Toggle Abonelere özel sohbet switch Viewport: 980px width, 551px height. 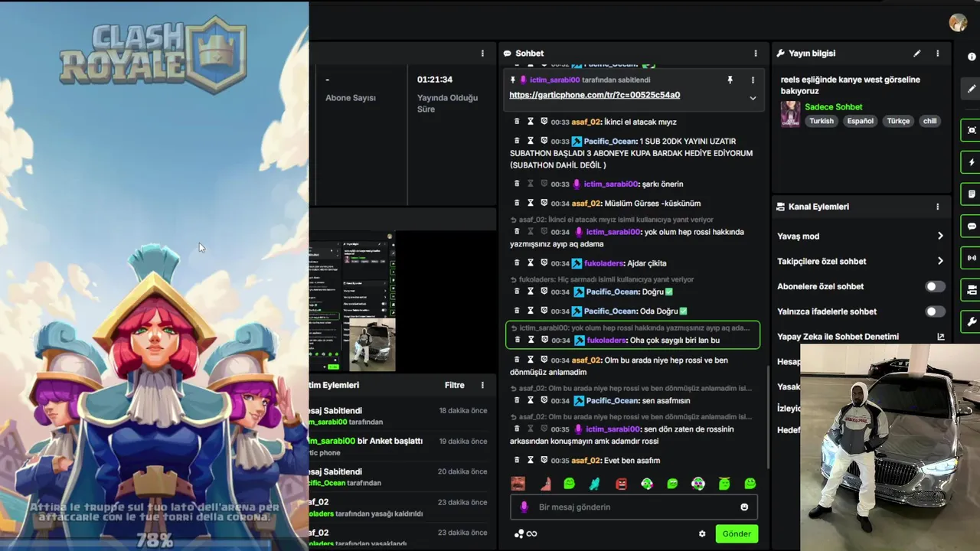point(935,286)
